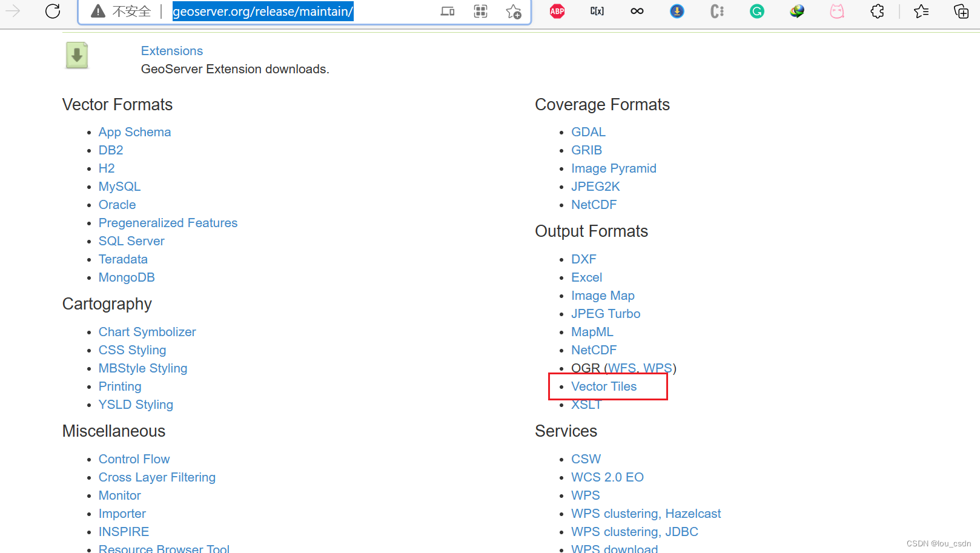980x553 pixels.
Task: Open the extensions puzzle piece menu
Action: tap(877, 11)
